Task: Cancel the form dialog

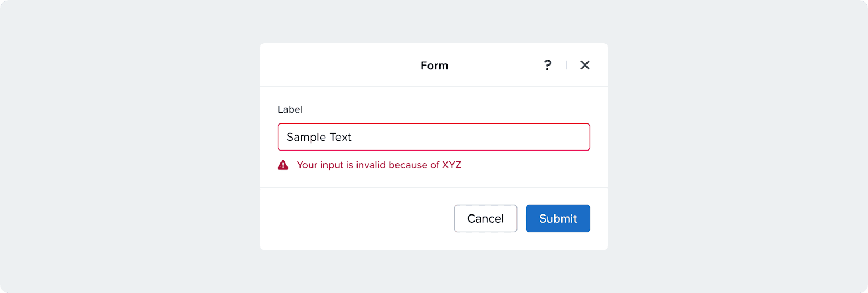Action: tap(486, 218)
